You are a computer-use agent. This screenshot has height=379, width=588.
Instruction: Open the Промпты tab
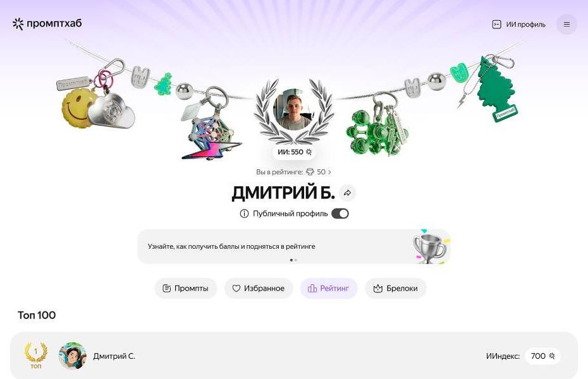pos(186,289)
